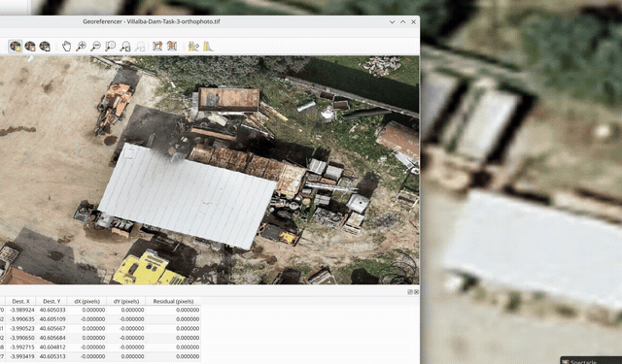Click the Residual (pixels) column header
The height and width of the screenshot is (364, 622).
(173, 301)
